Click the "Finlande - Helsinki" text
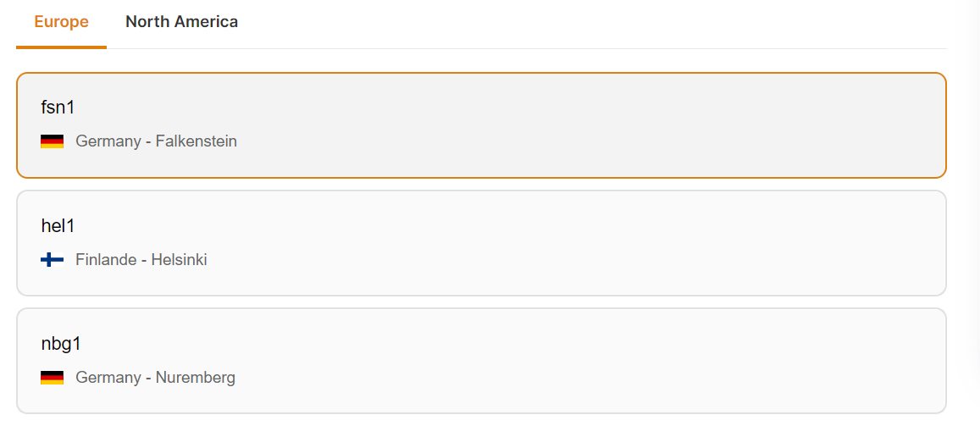Viewport: 980px width, 437px height. tap(141, 260)
